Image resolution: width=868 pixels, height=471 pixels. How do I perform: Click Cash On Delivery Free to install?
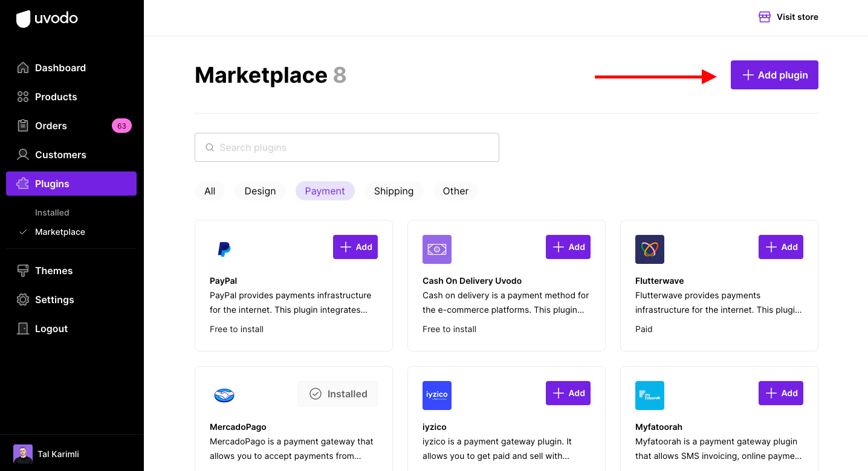point(450,329)
